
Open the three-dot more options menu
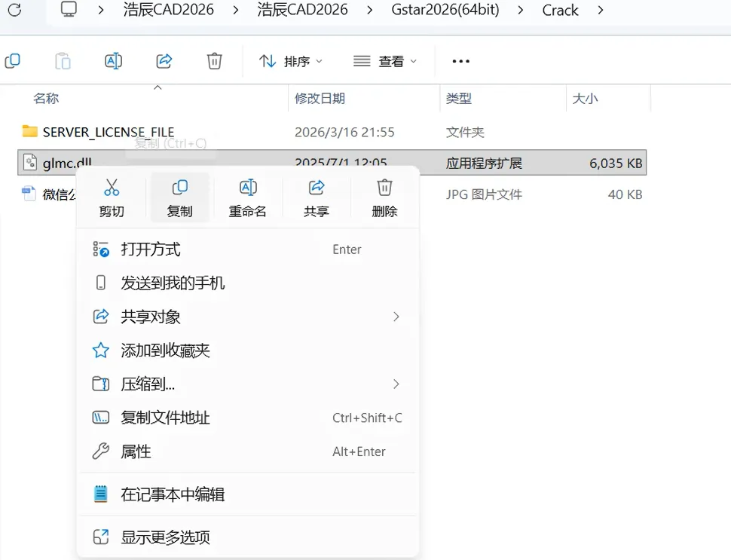[x=460, y=61]
